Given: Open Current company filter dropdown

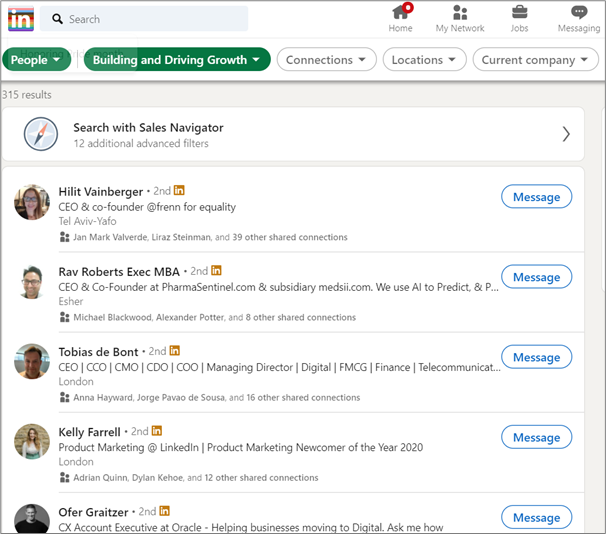Looking at the screenshot, I should (x=535, y=60).
